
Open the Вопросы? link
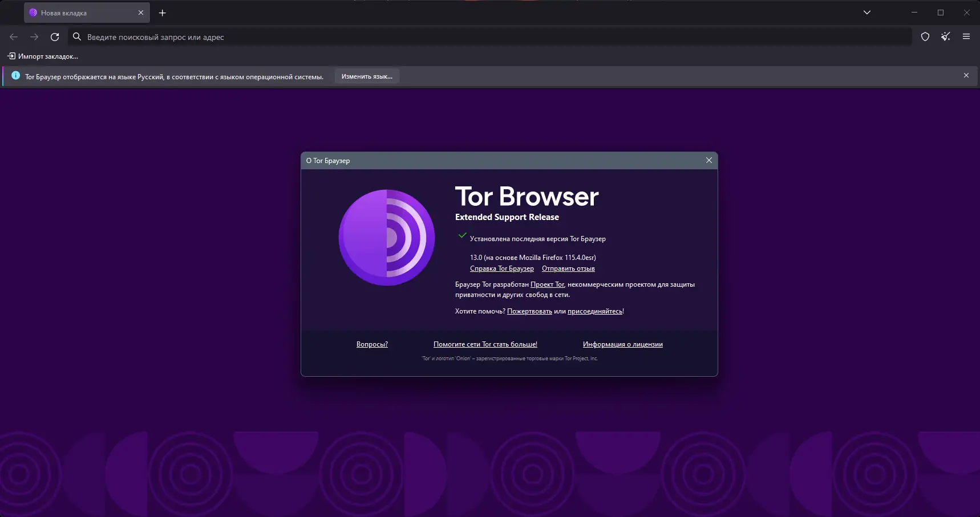372,344
